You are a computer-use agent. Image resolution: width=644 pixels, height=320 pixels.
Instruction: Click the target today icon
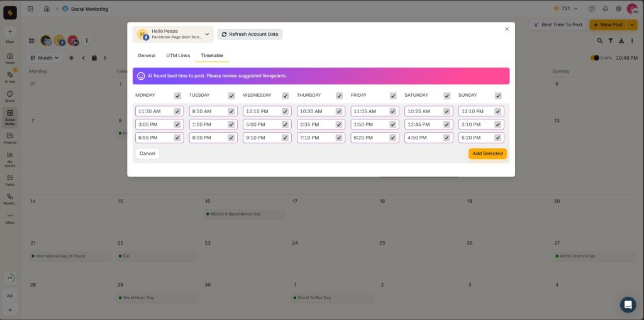pos(72,58)
